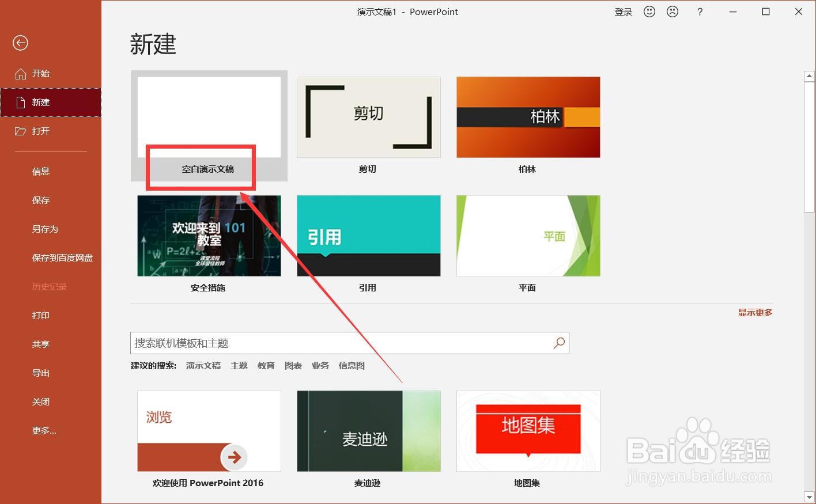Click suggested search 主题

(239, 366)
